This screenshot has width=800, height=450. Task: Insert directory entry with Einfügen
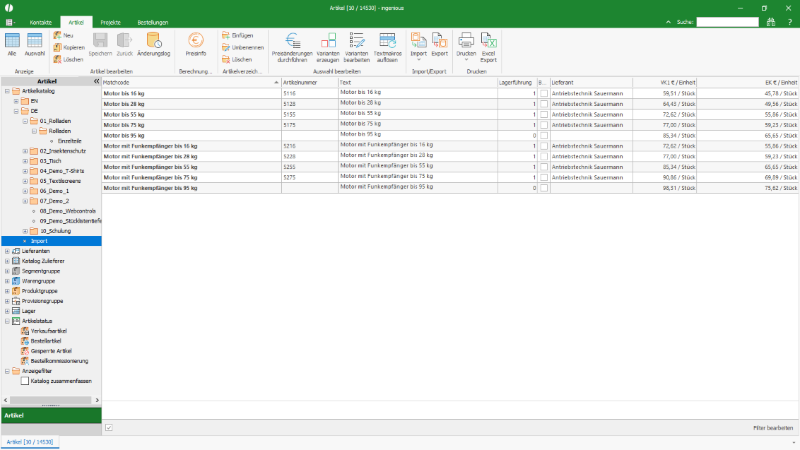(238, 35)
